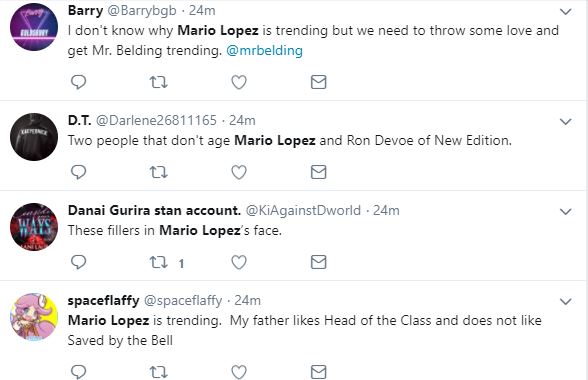
Task: Like spaceflaffy's Saved by the Bell tweet
Action: 238,372
